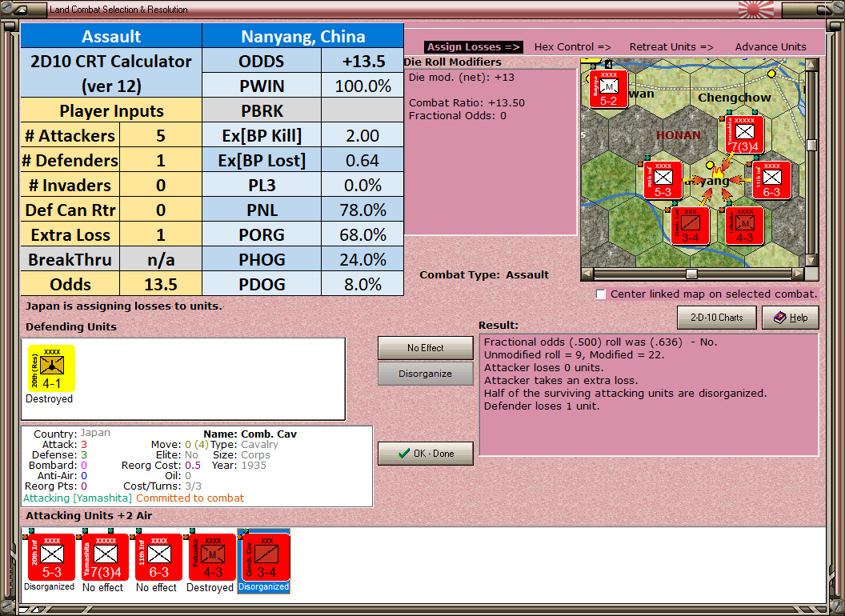Select the 20th Inf attacking unit counter

[51, 558]
